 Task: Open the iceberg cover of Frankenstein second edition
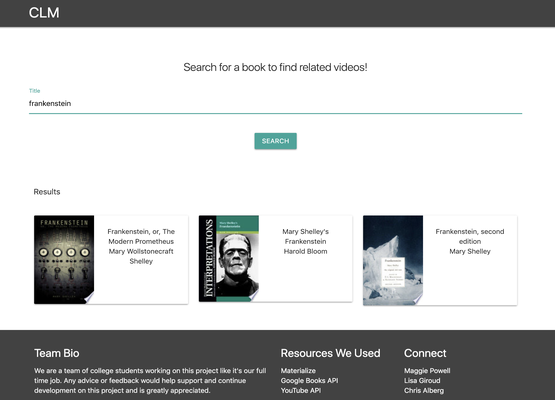[393, 260]
